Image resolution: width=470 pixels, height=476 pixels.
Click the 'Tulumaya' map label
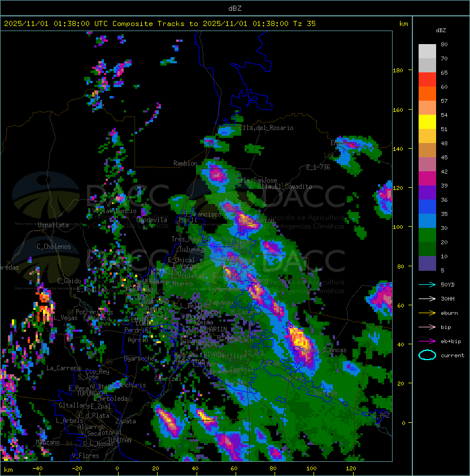[193, 249]
